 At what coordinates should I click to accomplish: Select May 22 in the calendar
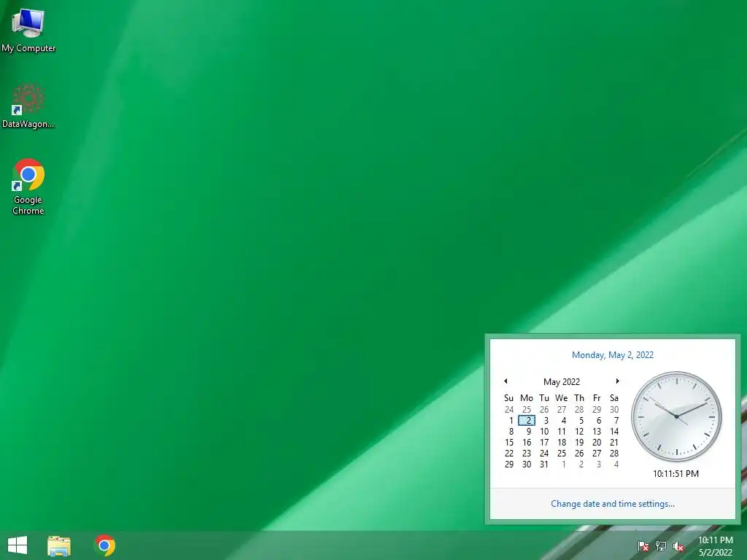coord(509,454)
